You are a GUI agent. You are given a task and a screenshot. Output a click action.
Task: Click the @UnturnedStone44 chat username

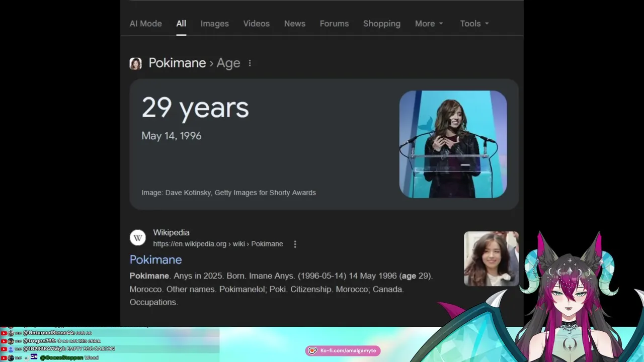(x=49, y=333)
